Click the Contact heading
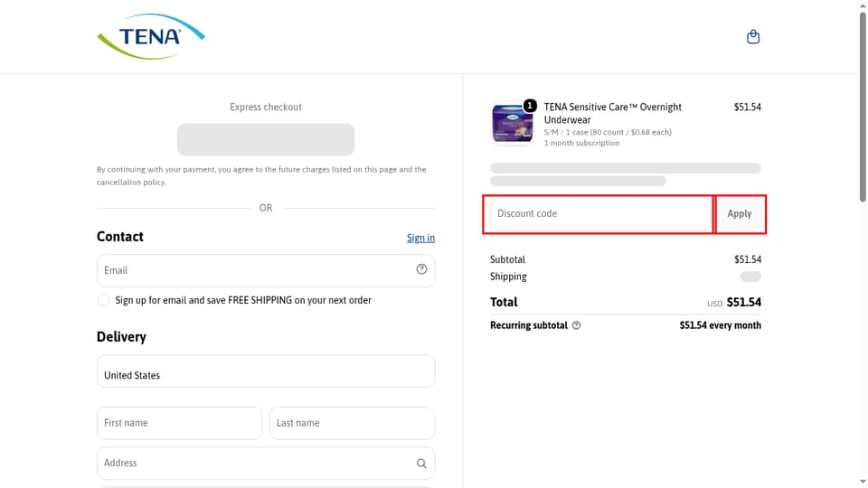The image size is (868, 488). point(120,237)
